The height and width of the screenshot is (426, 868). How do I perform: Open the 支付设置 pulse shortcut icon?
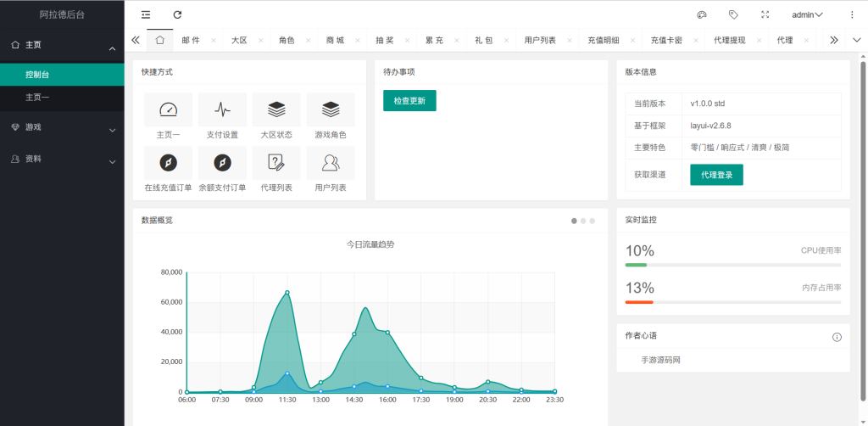coord(222,110)
